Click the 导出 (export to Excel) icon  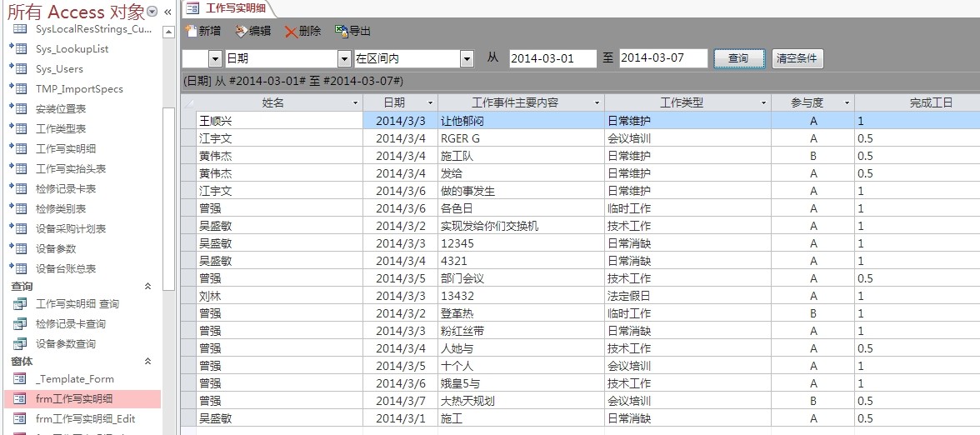click(x=342, y=31)
